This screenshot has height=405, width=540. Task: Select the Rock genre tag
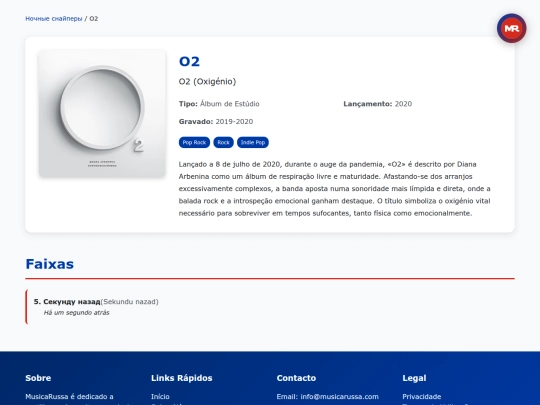(224, 142)
